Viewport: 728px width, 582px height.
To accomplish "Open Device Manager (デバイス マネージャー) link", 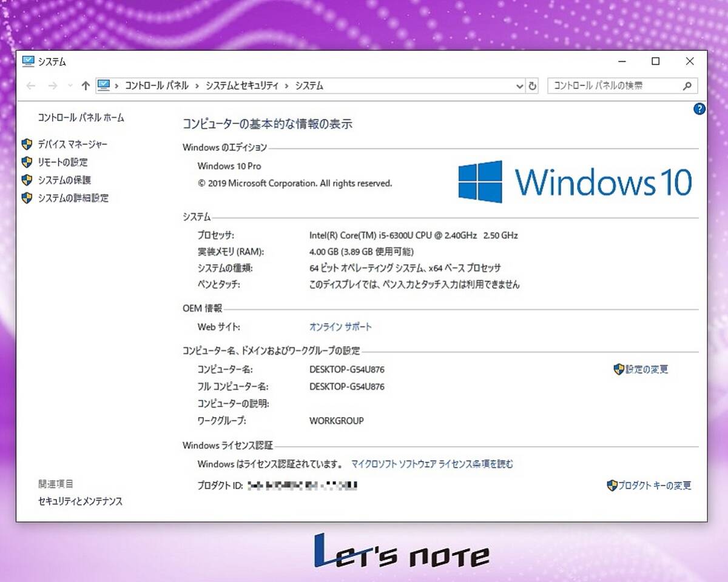I will click(72, 144).
